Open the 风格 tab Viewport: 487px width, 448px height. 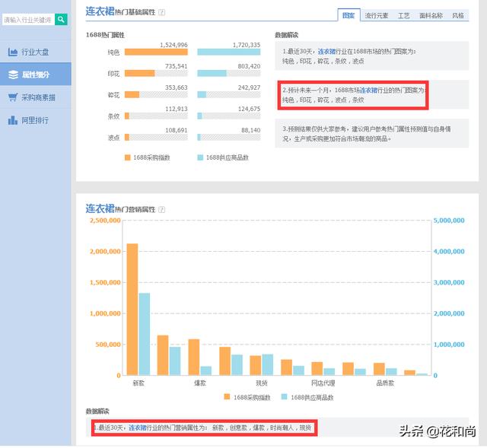tap(457, 15)
